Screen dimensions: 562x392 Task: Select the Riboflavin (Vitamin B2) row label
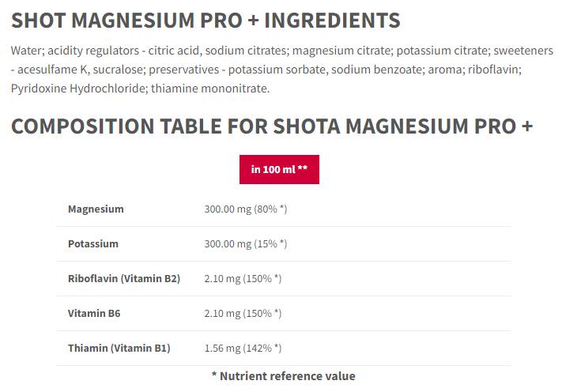pyautogui.click(x=124, y=279)
